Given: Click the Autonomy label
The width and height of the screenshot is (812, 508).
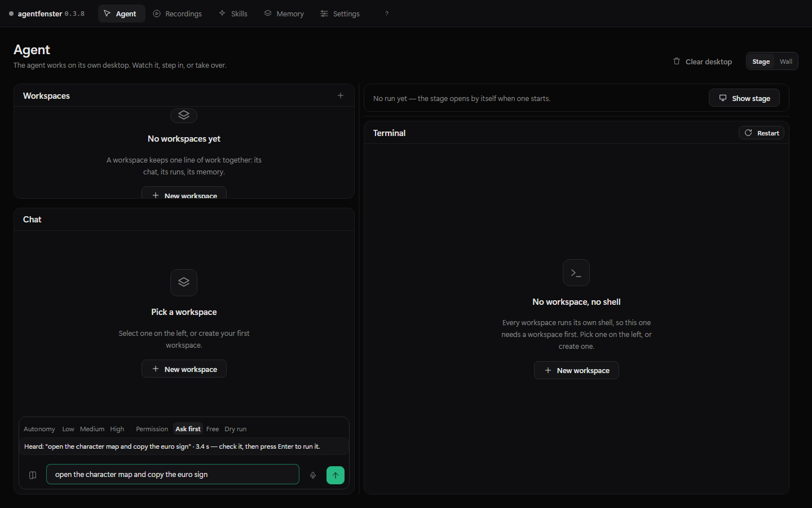Looking at the screenshot, I should tap(39, 429).
